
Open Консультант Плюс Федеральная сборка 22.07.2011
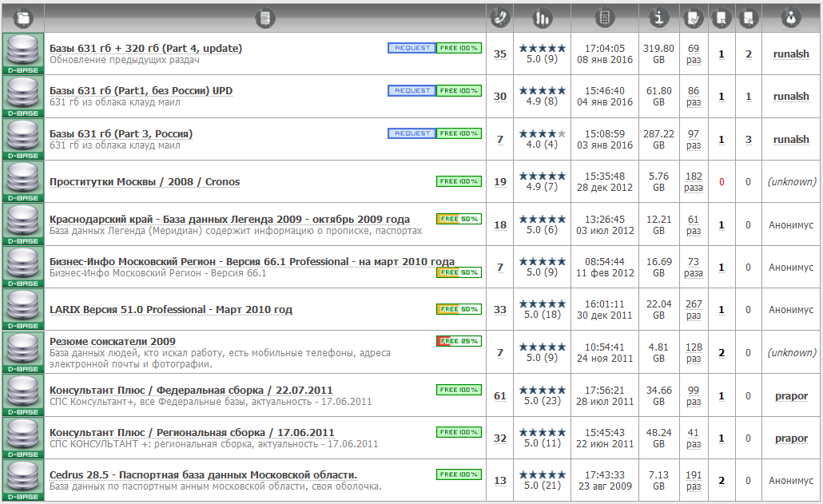click(191, 391)
